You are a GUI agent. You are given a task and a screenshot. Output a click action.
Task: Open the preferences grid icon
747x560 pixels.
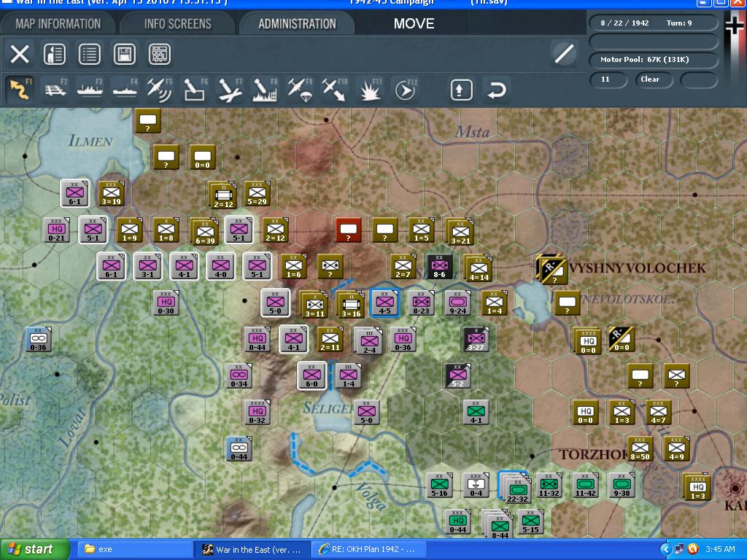pyautogui.click(x=160, y=54)
